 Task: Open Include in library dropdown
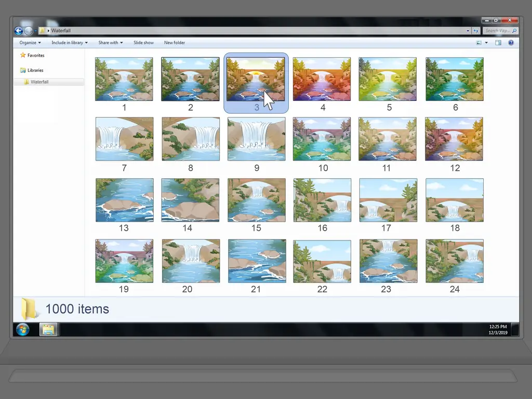[x=70, y=43]
